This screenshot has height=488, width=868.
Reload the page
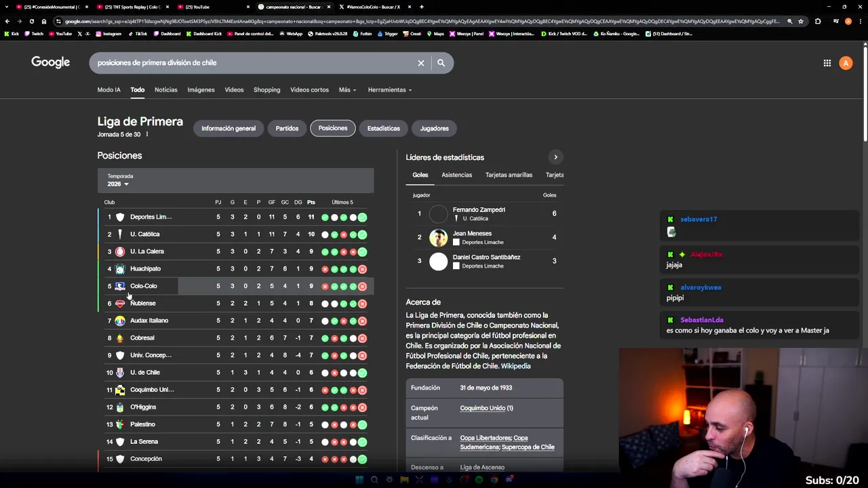(x=31, y=21)
